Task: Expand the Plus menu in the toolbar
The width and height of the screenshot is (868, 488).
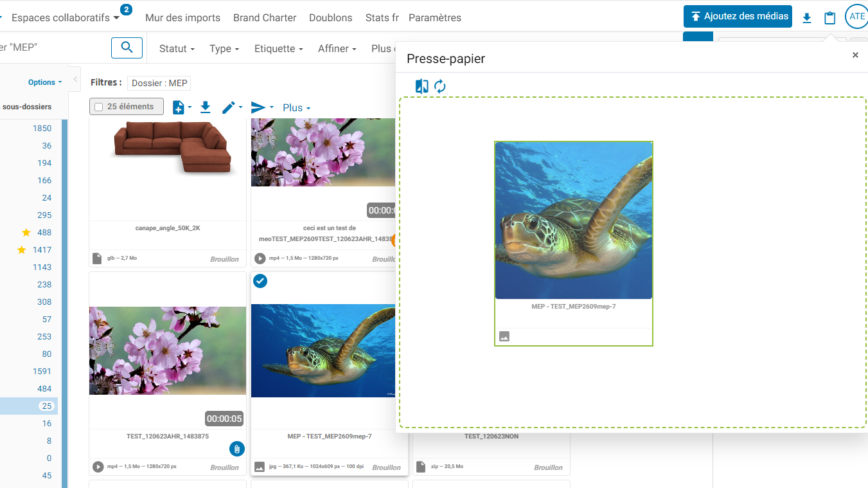Action: pyautogui.click(x=296, y=107)
